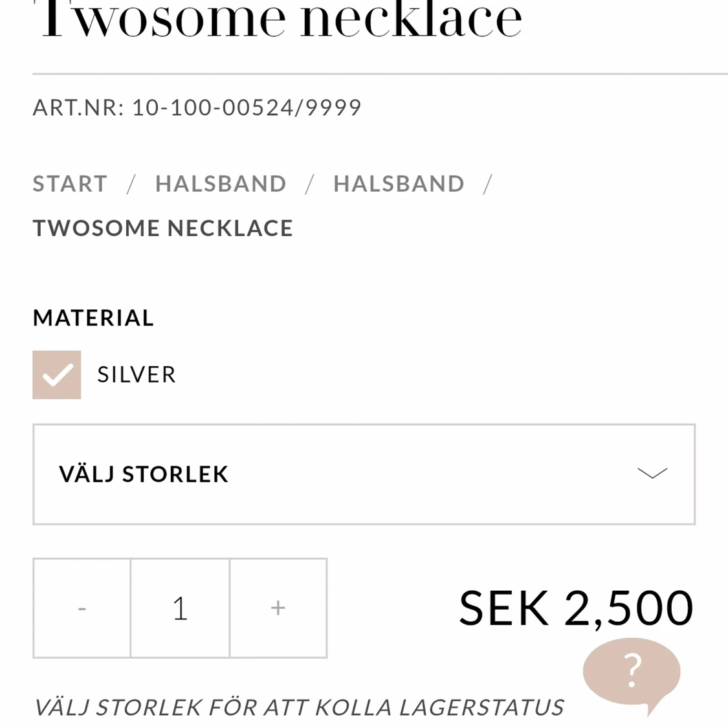Viewport: 728px width, 728px height.
Task: Select the TWOSOME NECKLACE breadcrumb item
Action: 163,228
